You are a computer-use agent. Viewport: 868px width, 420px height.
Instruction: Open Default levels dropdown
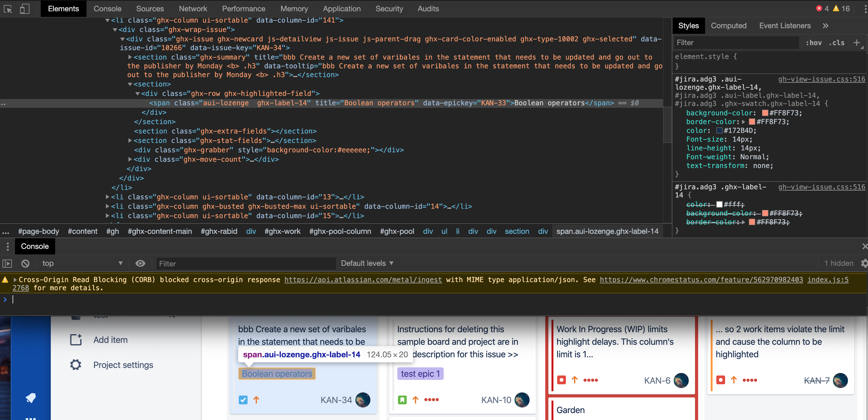coord(367,263)
